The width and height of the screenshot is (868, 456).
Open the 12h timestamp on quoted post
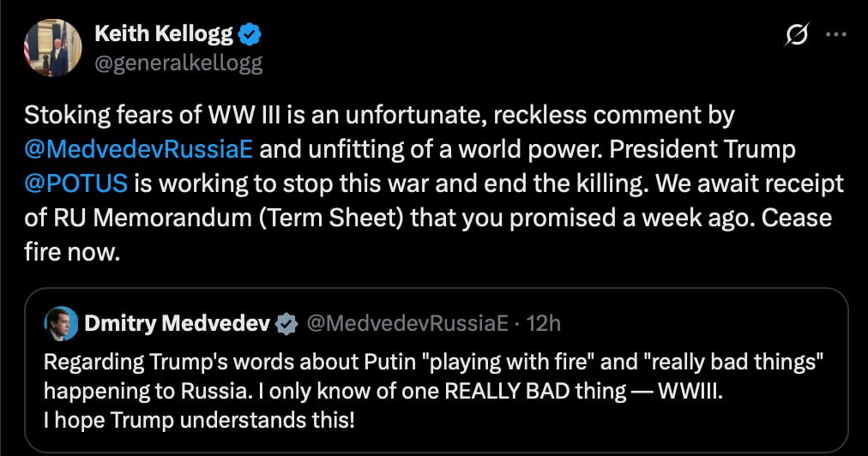coord(543,323)
